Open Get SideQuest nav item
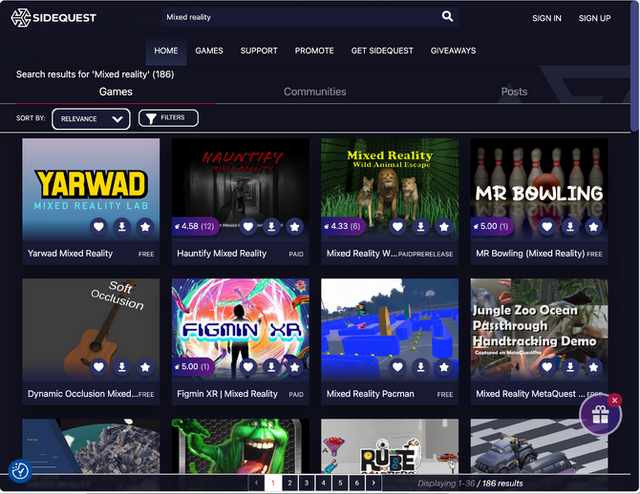Screen dimensions: 640x494 (382, 51)
